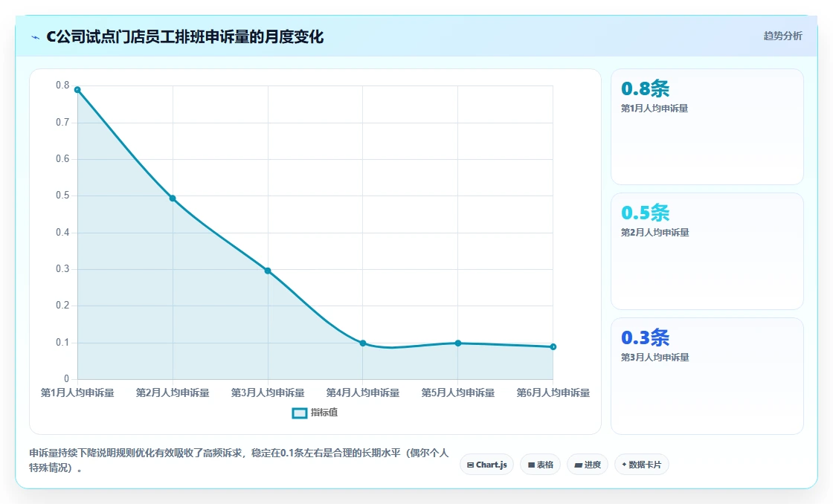833x504 pixels.
Task: Click the y-axis label 0.4
Action: click(62, 232)
